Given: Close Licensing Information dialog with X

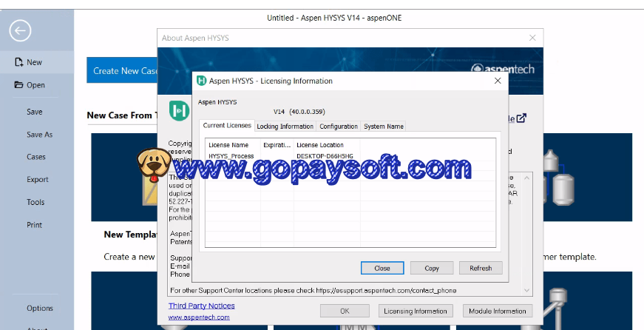Looking at the screenshot, I should [498, 81].
